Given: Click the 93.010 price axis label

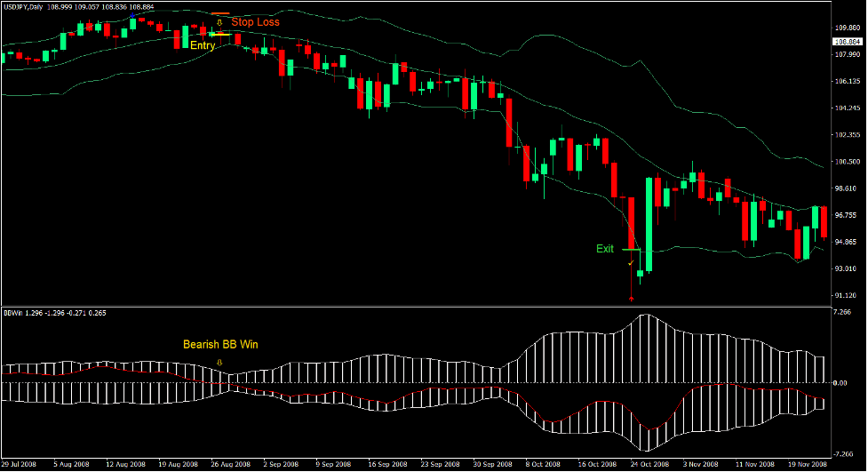Looking at the screenshot, I should tap(847, 268).
